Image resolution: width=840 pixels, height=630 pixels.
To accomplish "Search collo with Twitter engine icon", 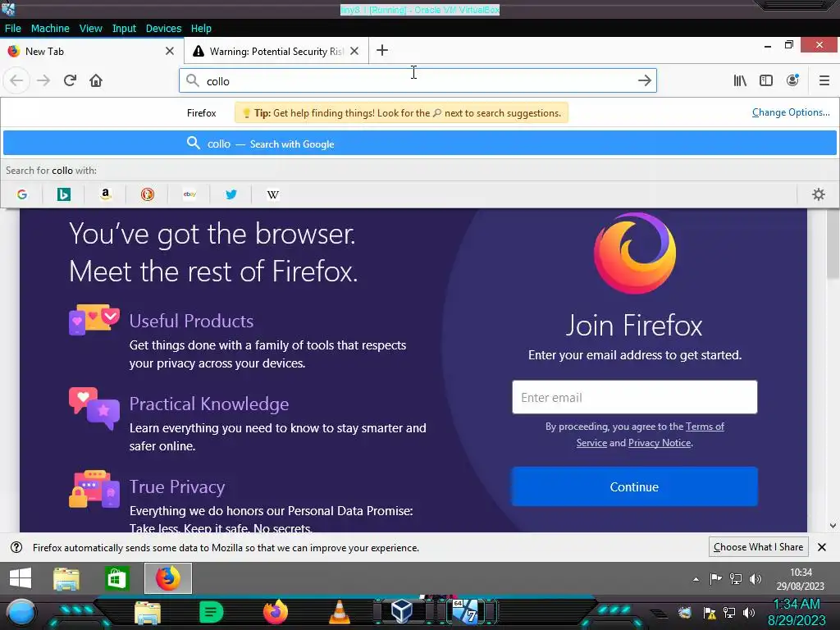I will coord(231,194).
